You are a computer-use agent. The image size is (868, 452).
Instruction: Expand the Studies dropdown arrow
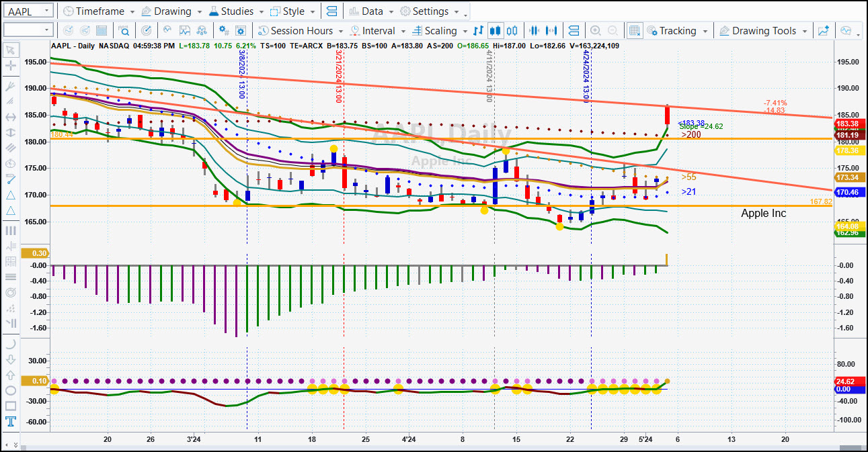260,12
